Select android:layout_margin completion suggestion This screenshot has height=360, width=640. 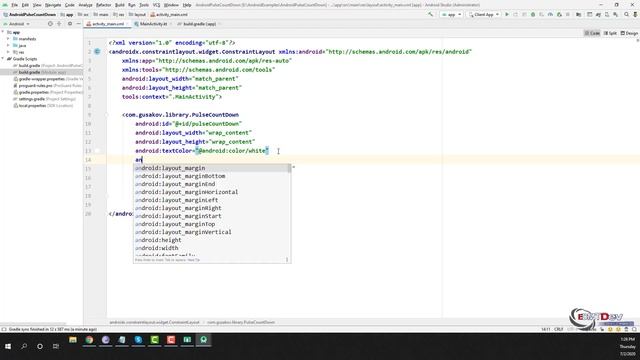point(211,168)
